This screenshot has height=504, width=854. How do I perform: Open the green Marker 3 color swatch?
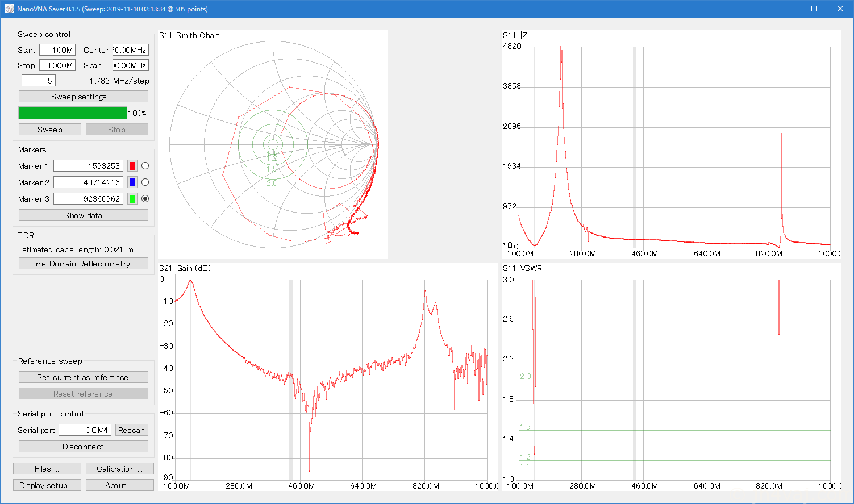[x=132, y=199]
